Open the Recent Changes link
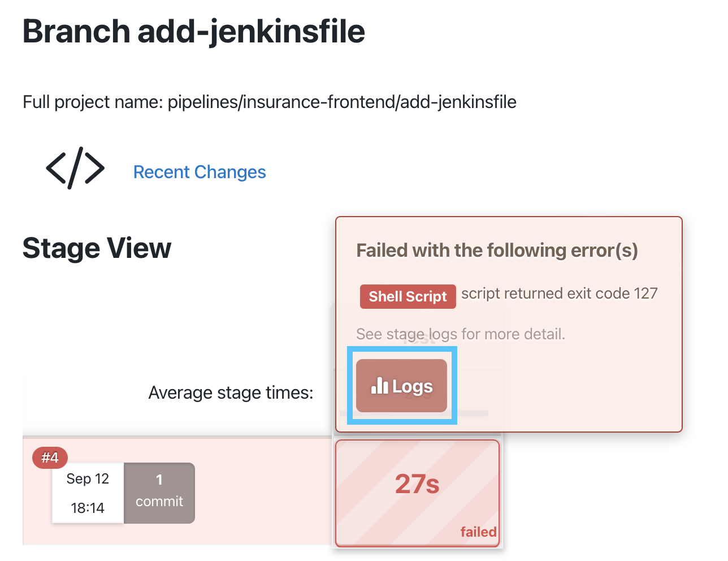The height and width of the screenshot is (561, 728). coord(200,172)
